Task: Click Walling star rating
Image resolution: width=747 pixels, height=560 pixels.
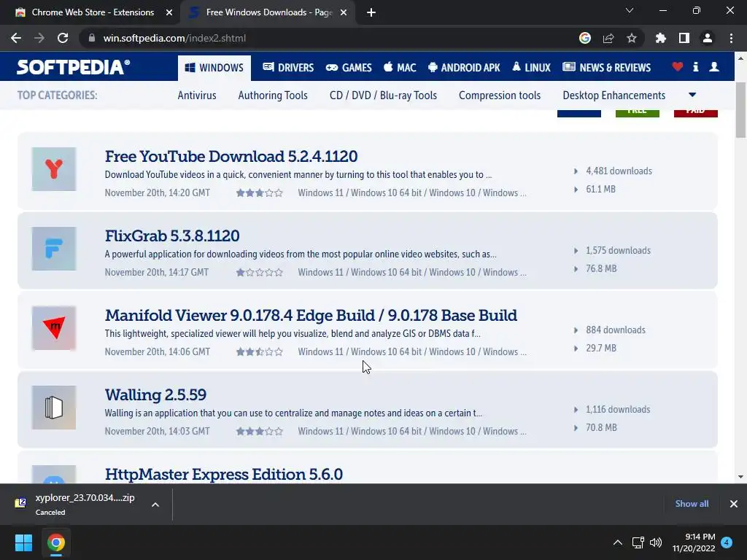Action: 260,432
